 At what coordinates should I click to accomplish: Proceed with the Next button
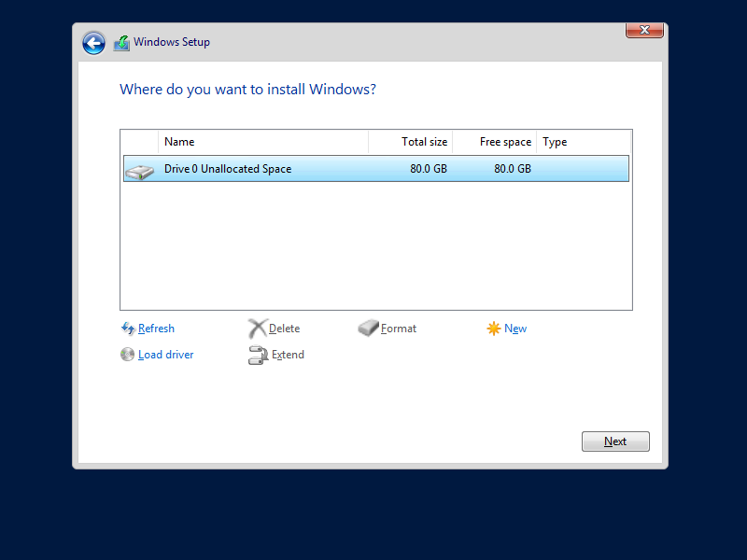[615, 441]
